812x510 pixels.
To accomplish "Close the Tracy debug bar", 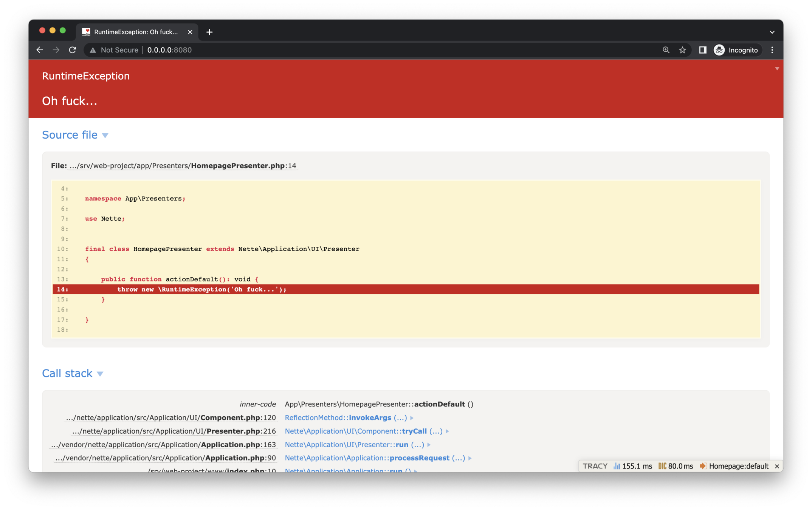I will (777, 467).
